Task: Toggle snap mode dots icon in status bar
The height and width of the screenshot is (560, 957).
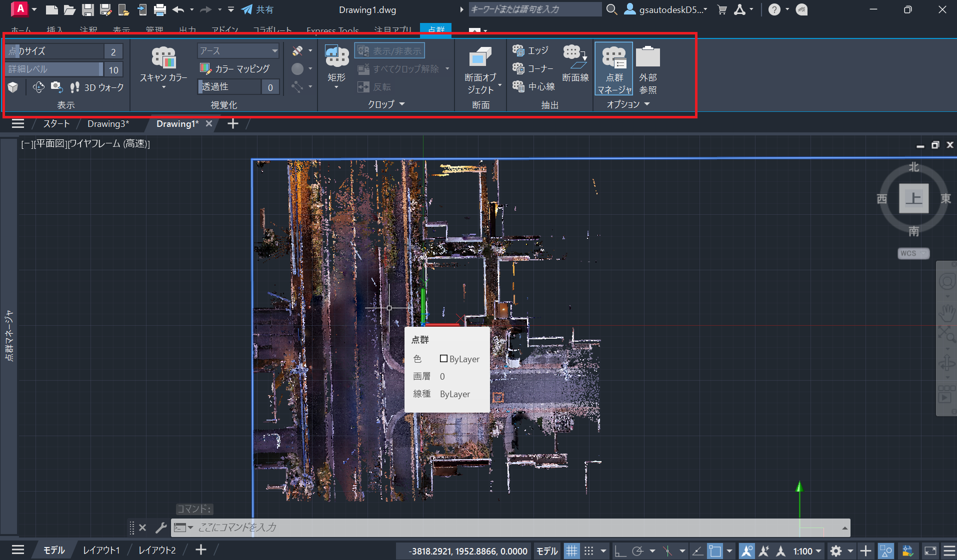Action: click(x=589, y=551)
